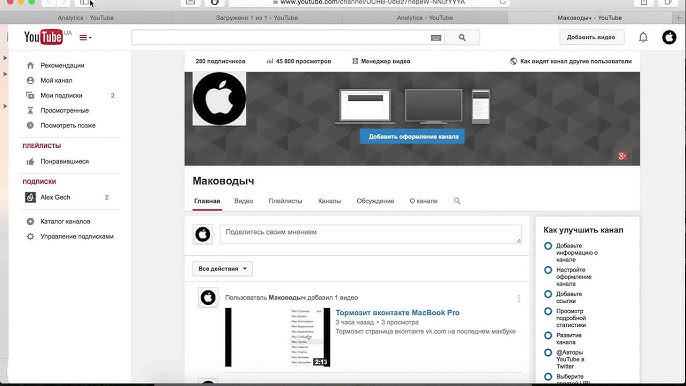Screen dimensions: 686x386
Task: Open the guide menu next to logo
Action: click(85, 38)
